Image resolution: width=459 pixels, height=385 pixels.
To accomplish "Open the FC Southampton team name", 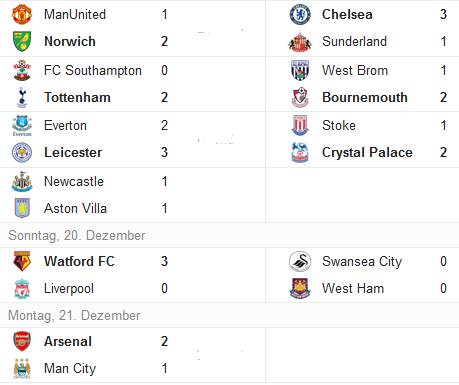I will [93, 71].
